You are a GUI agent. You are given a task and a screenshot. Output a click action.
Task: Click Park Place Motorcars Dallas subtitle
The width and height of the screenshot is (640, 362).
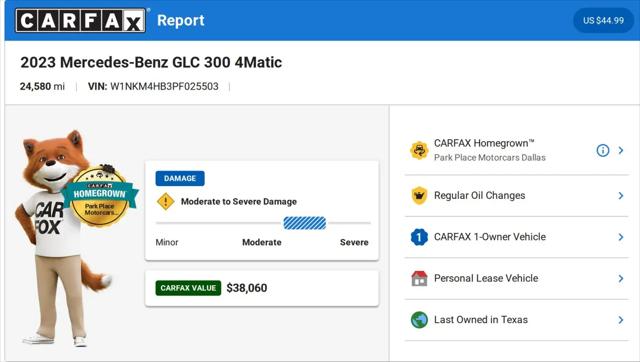(x=490, y=157)
